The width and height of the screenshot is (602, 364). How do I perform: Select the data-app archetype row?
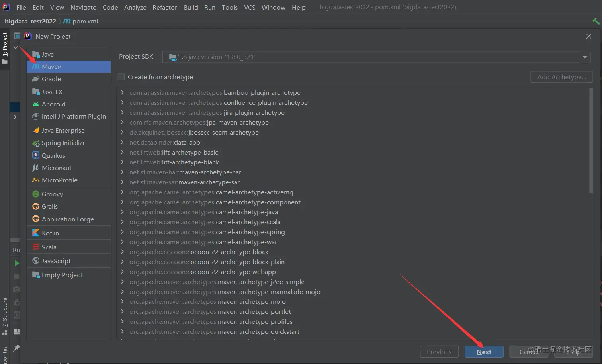point(352,142)
